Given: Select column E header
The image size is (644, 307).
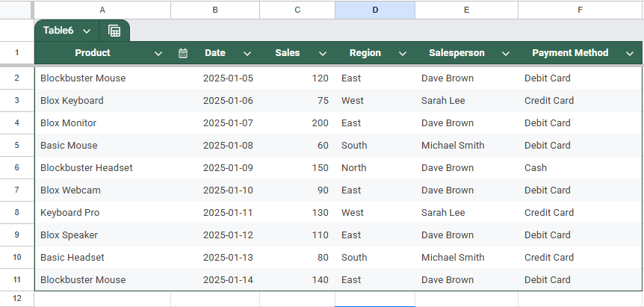Looking at the screenshot, I should click(x=467, y=10).
